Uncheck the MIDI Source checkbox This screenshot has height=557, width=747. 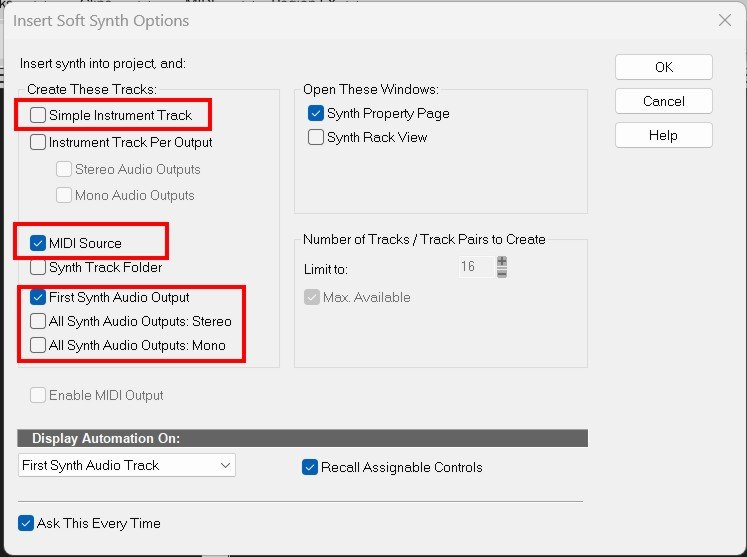[x=38, y=243]
